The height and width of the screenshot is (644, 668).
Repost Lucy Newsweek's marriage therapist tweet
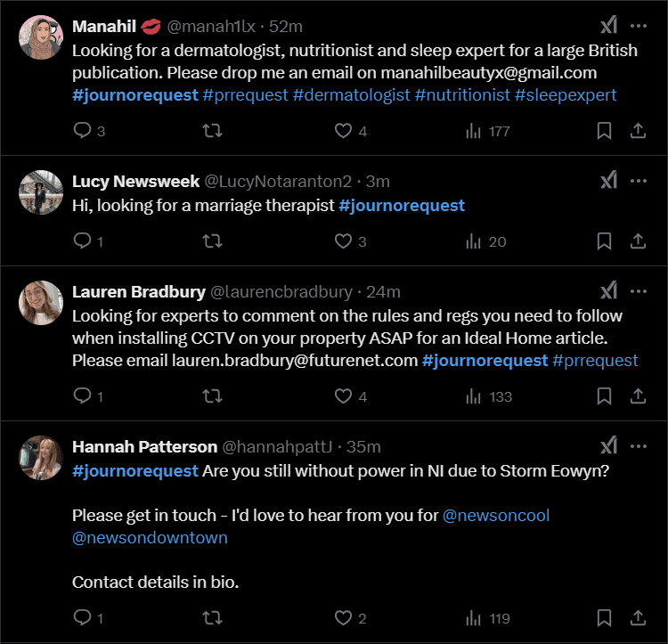[213, 241]
